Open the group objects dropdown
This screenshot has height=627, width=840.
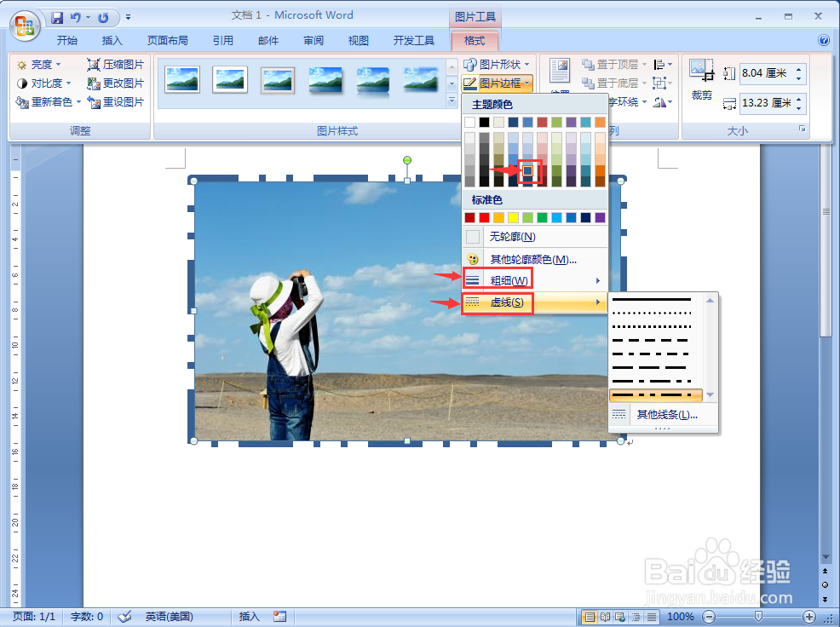coord(663,83)
